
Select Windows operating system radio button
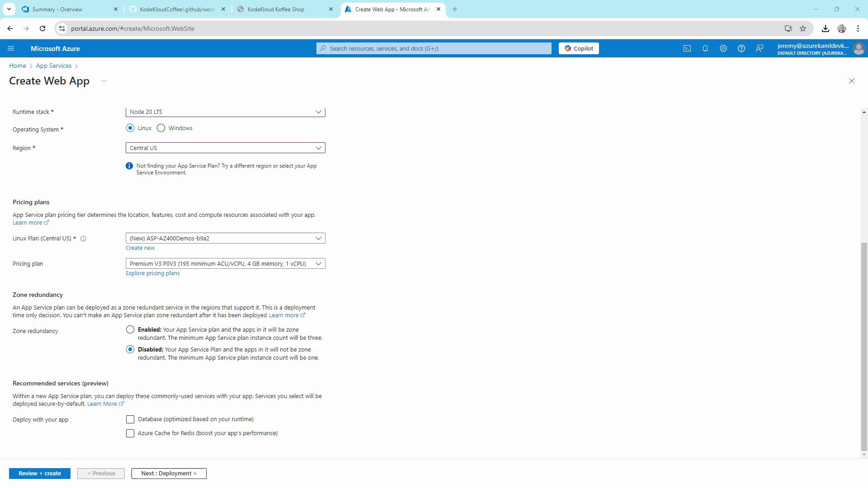pos(161,128)
